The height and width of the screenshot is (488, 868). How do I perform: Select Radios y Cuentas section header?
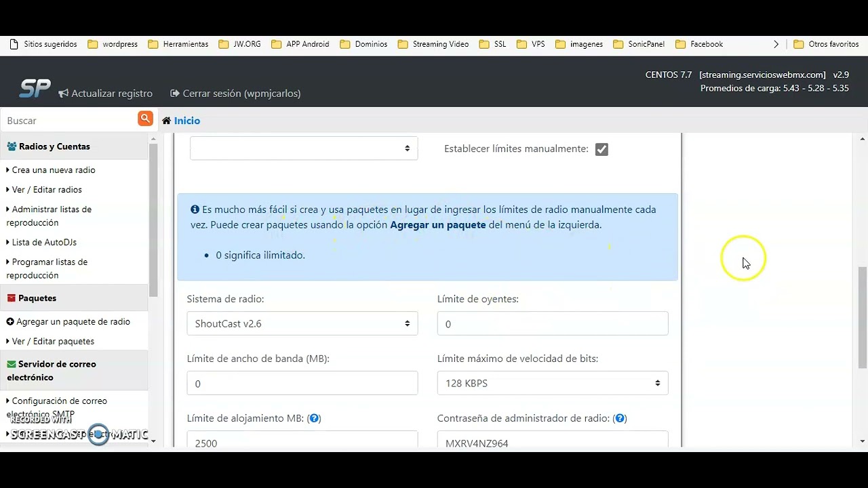point(74,146)
